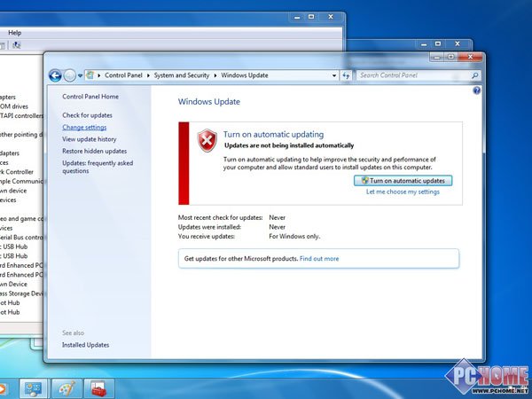Select Control Panel breadcrumb in address bar
This screenshot has width=532, height=399.
(x=123, y=75)
